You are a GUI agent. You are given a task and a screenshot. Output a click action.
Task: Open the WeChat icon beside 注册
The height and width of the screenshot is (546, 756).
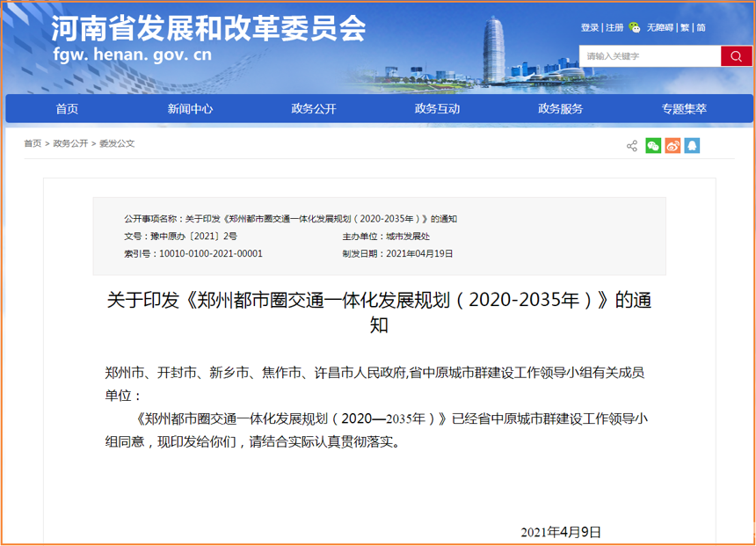[635, 27]
